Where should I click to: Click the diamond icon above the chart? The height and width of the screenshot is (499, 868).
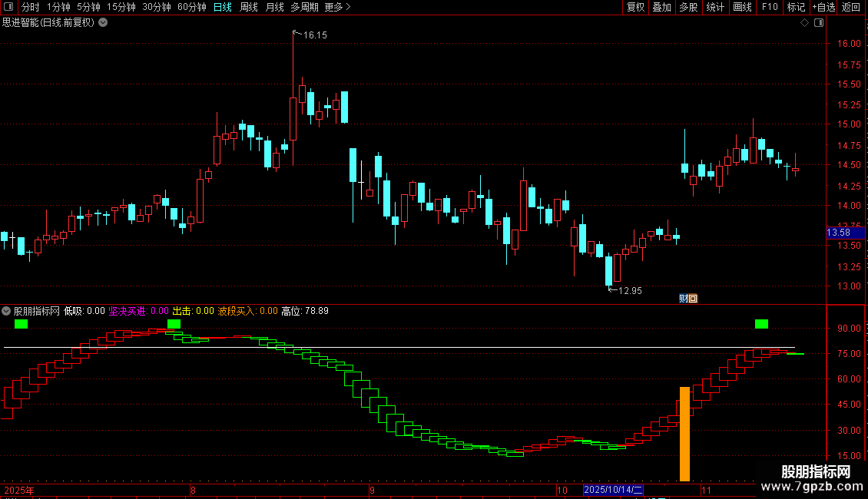(x=805, y=23)
